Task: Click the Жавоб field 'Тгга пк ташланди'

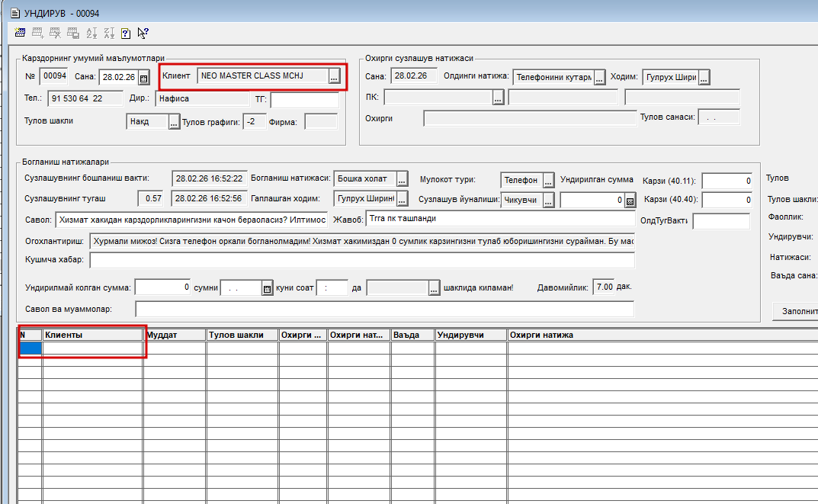Action: tap(500, 219)
